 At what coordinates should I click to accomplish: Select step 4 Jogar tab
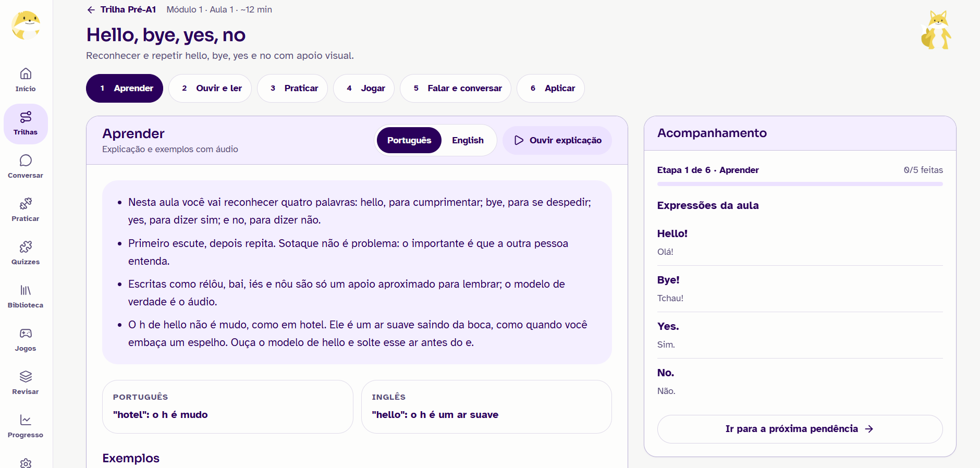[364, 89]
